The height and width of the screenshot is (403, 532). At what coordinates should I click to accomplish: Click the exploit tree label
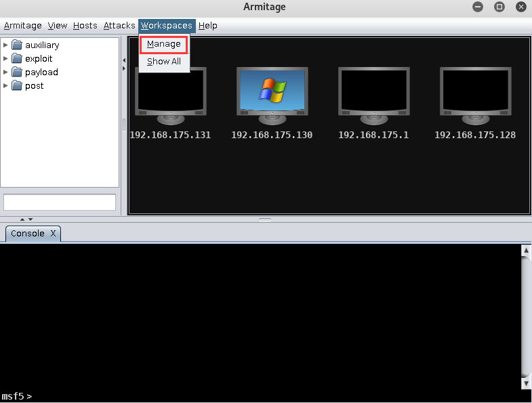pyautogui.click(x=39, y=59)
